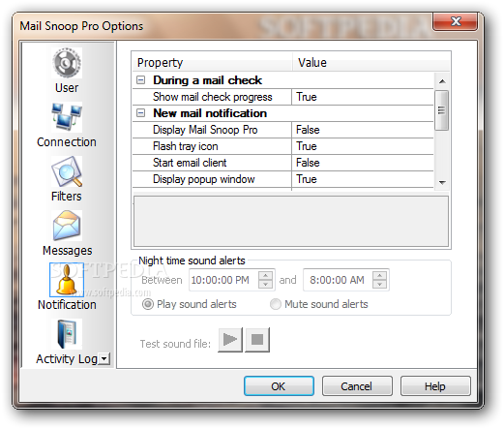The image size is (504, 429).
Task: Decrease the 10:00:00 PM start time
Action: pos(265,284)
